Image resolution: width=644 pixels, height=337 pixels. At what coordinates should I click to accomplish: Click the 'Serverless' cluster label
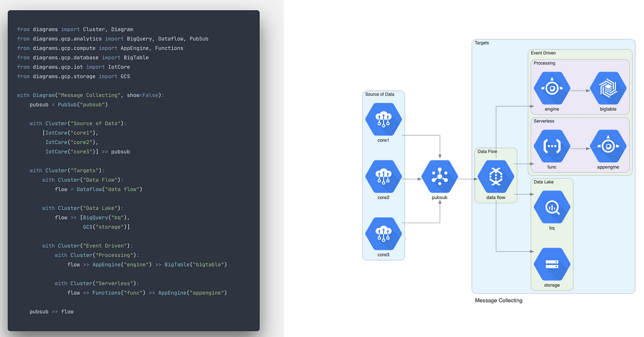(544, 121)
